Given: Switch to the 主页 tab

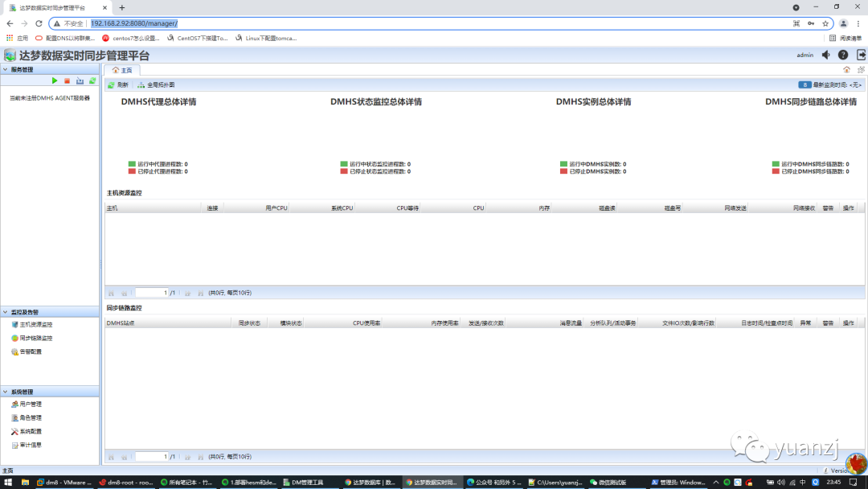Looking at the screenshot, I should 122,70.
